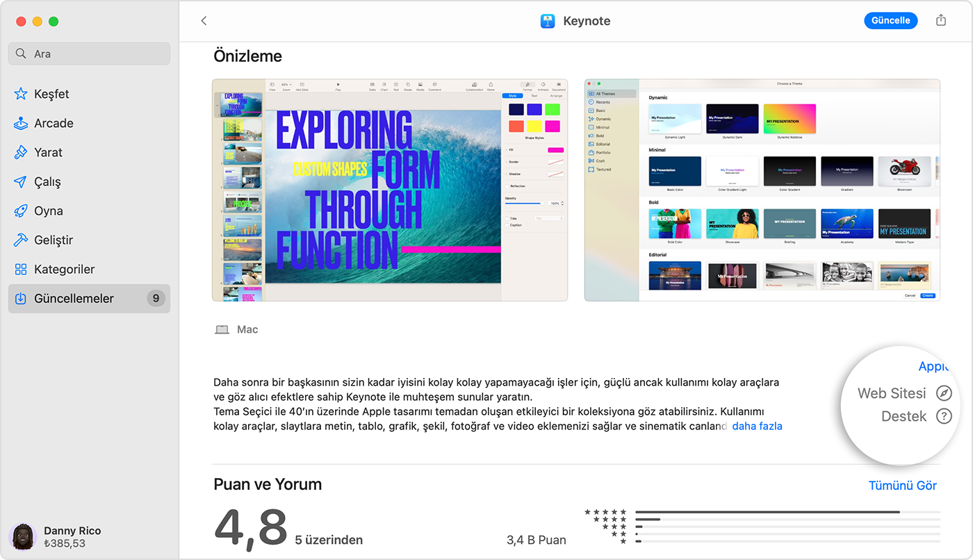Click the Güncelle update button

tap(890, 21)
